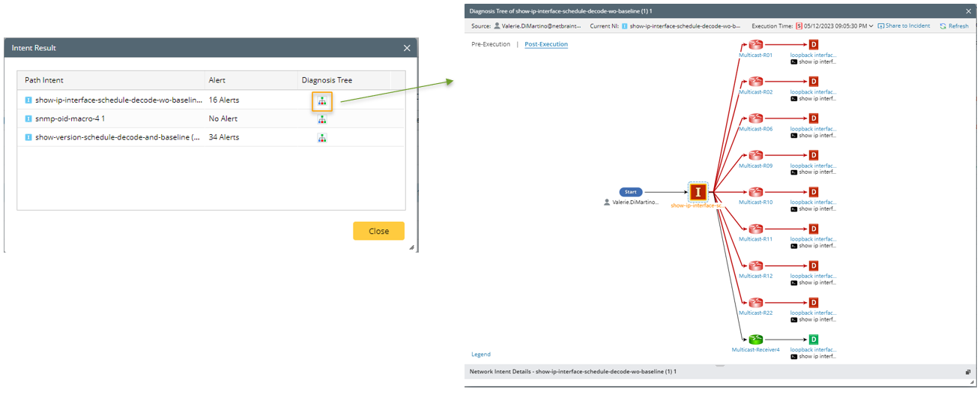Click the intent node icon labeled I

tap(698, 192)
